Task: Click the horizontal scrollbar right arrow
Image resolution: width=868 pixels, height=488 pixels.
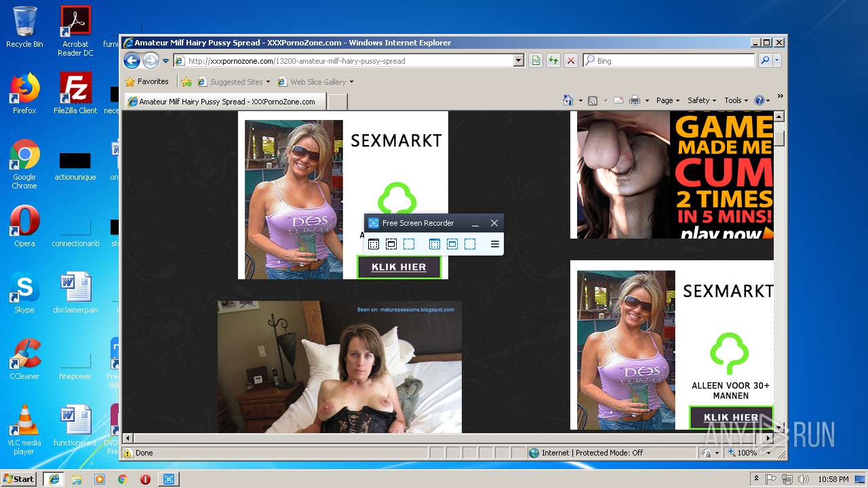Action: click(x=769, y=438)
